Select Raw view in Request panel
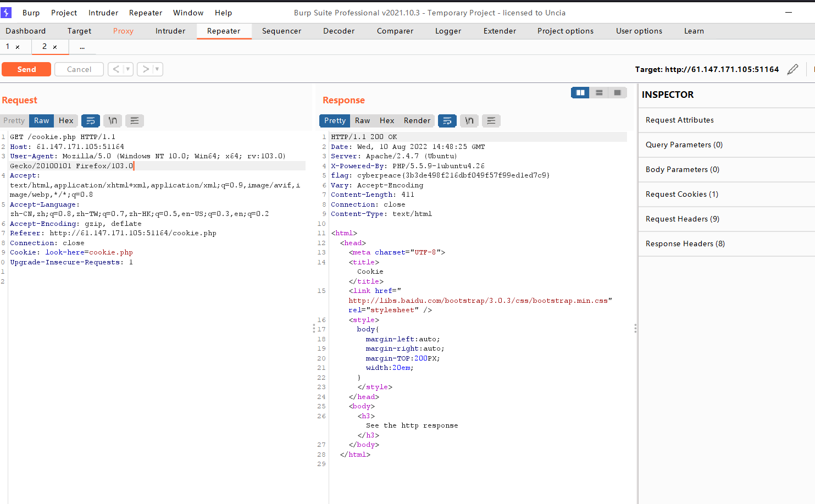The height and width of the screenshot is (504, 815). [x=42, y=121]
